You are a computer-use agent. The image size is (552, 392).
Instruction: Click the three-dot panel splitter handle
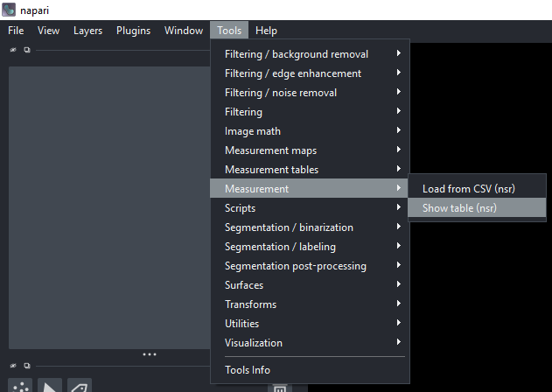point(150,354)
